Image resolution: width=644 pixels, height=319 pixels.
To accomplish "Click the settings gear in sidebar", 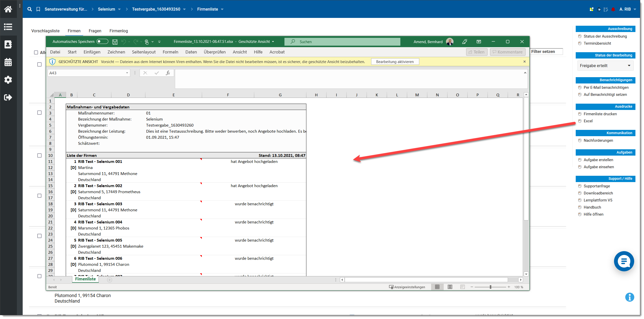I will click(8, 80).
